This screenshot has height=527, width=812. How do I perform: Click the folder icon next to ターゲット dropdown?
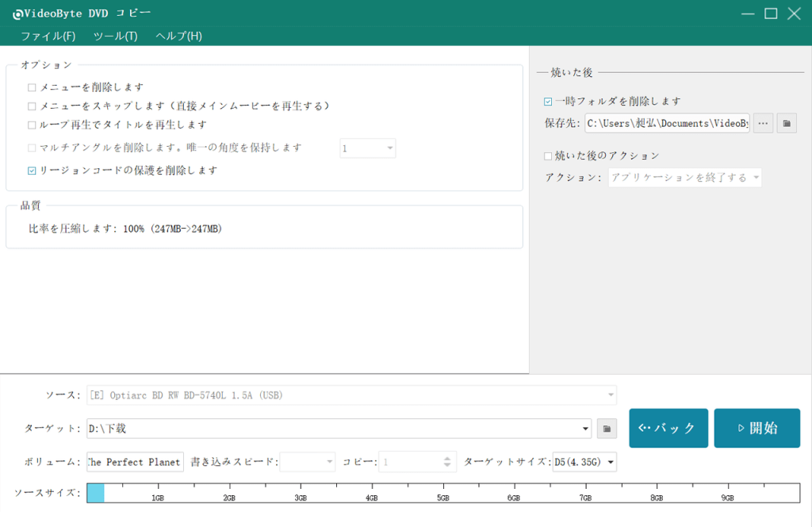pos(607,427)
